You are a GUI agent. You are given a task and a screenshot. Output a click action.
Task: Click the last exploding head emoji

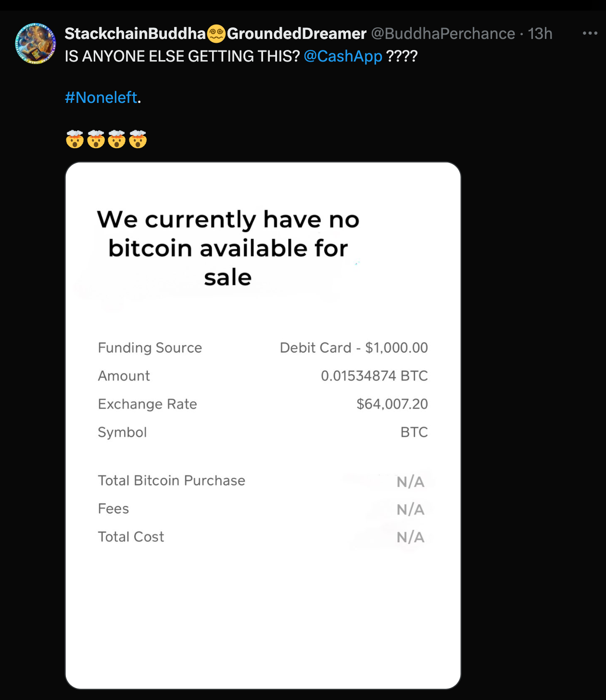pos(138,139)
